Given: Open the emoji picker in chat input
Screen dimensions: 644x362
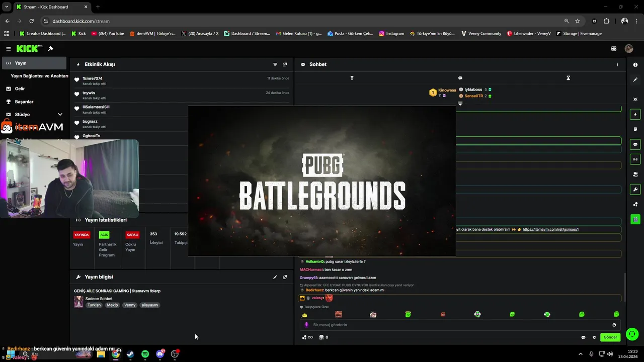Looking at the screenshot, I should click(x=614, y=325).
